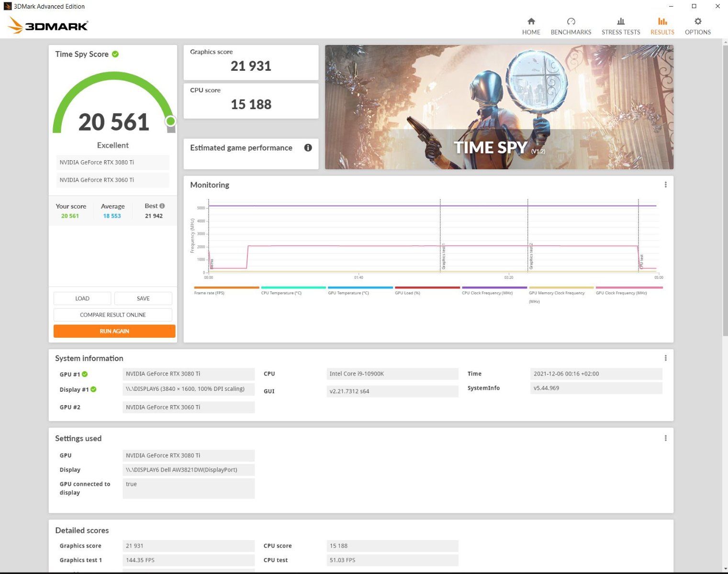Click the score gauge end indicator dot
Screen dimensions: 728x574
point(170,121)
